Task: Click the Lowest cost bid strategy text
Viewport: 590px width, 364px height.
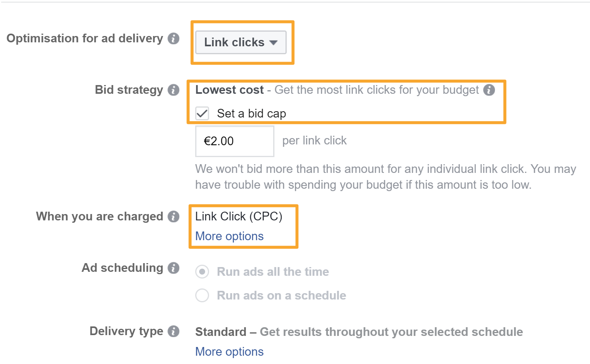Action: coord(229,90)
